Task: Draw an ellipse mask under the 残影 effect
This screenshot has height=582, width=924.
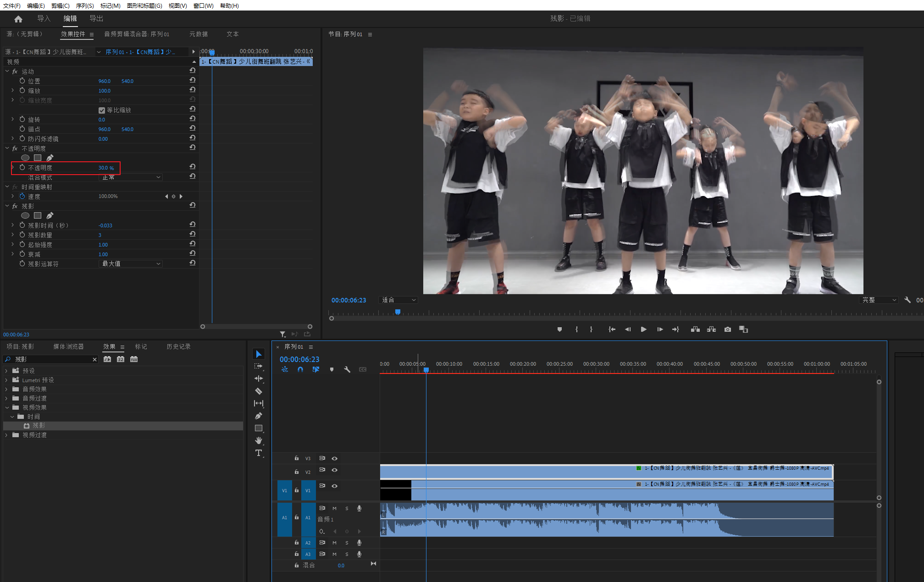Action: [x=25, y=215]
